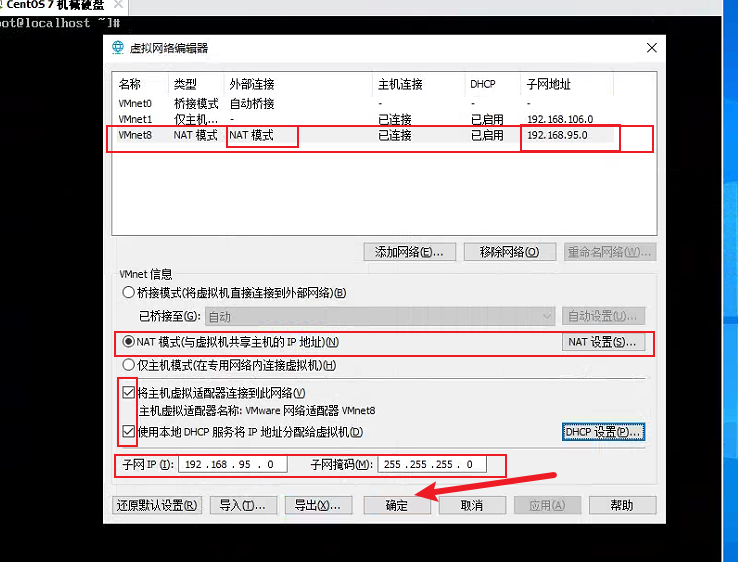Confirm with the 确定 button

[397, 505]
